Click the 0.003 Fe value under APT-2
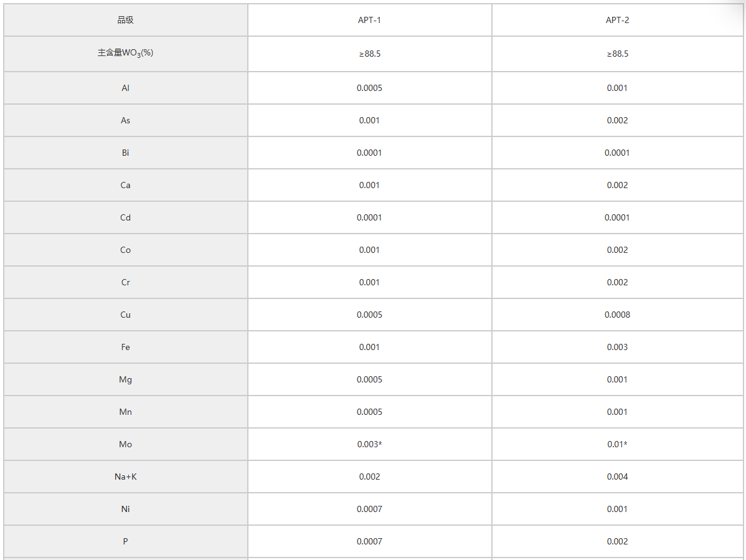The width and height of the screenshot is (746, 560). (617, 347)
